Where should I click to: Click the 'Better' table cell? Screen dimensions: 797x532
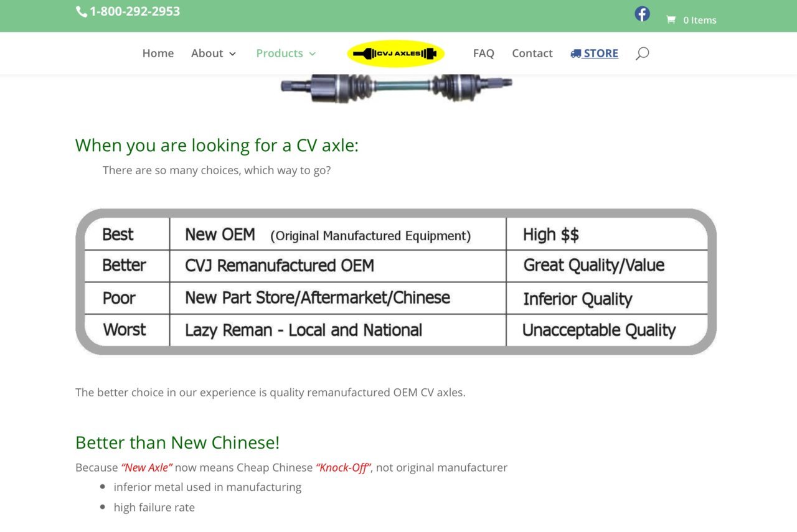[x=127, y=266]
